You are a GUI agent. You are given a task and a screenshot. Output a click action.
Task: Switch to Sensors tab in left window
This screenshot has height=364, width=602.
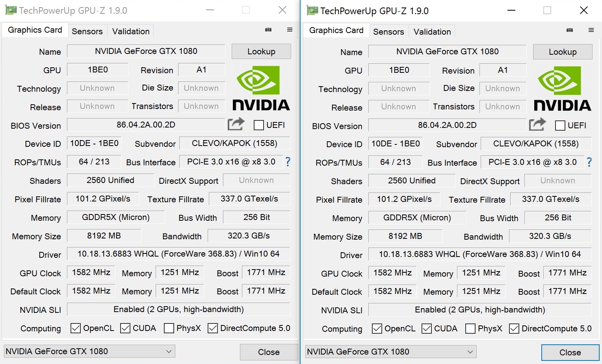coord(87,31)
